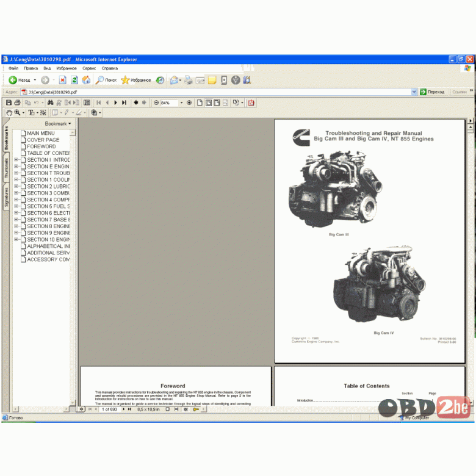The width and height of the screenshot is (476, 476).
Task: Expand SECTION E ENGIN bookmark
Action: 16,167
